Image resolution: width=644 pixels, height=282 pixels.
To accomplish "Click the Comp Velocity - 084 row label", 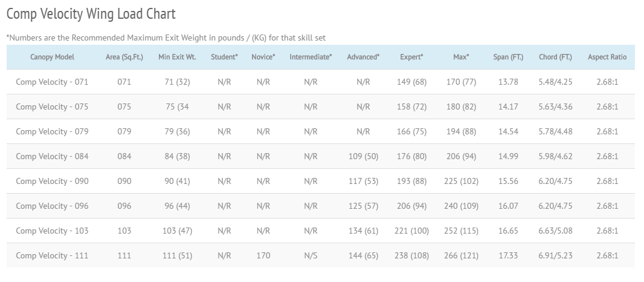I will tap(52, 156).
